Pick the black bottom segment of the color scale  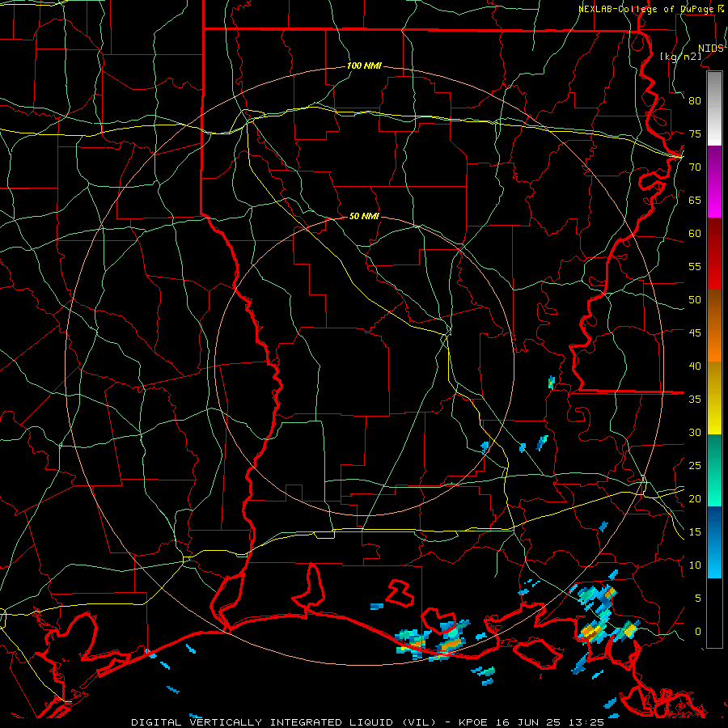714,613
